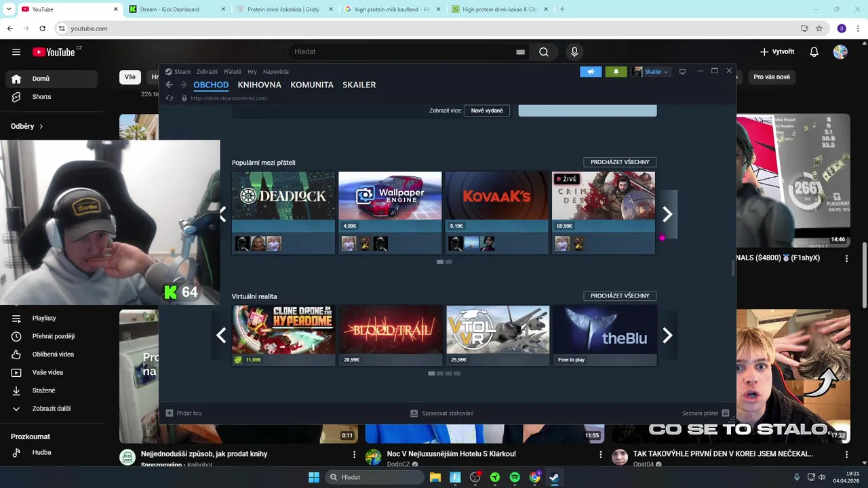Viewport: 868px width, 488px height.
Task: Open YouTube hamburger guide menu
Action: pos(16,52)
